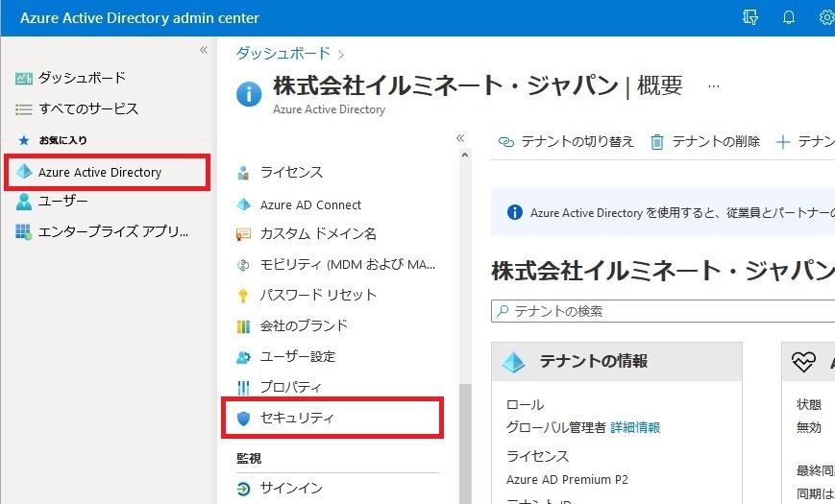Click the blade menu scrollbar thumb
The image size is (835, 504).
click(x=465, y=443)
